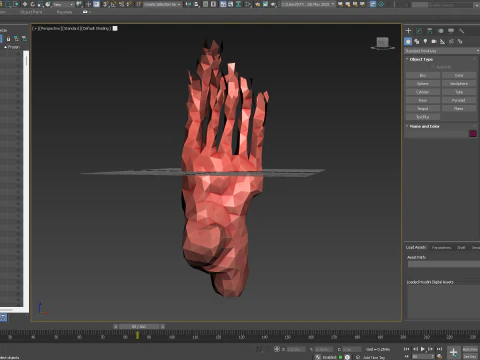Viewport: 480px width, 360px height.
Task: Open the Modify tab in command panel
Action: pos(419,31)
